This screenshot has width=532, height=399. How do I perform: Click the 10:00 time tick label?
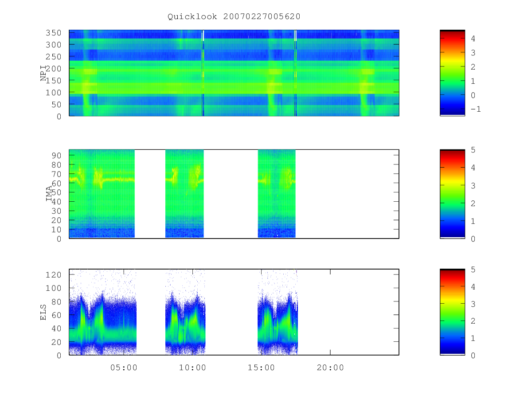coord(192,368)
